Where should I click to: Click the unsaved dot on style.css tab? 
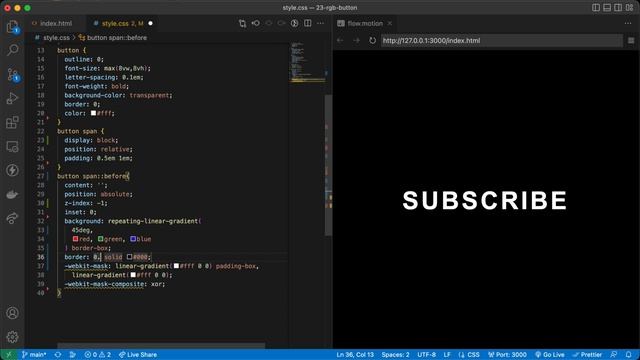click(x=150, y=23)
